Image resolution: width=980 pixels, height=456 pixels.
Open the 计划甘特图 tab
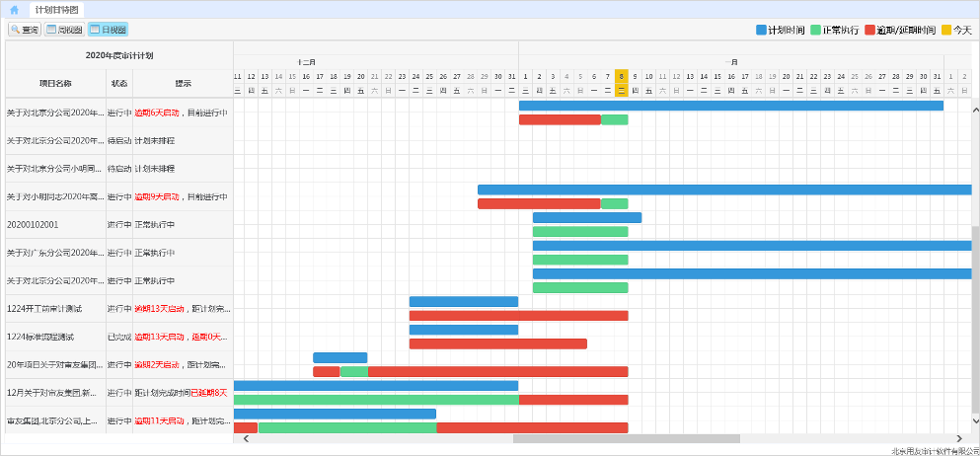click(x=57, y=9)
